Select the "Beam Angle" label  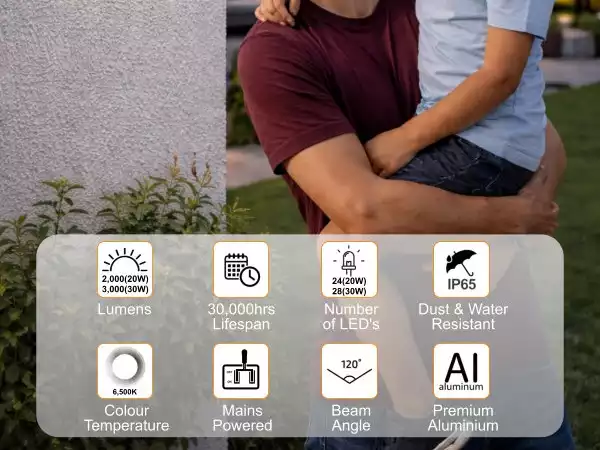pos(350,418)
